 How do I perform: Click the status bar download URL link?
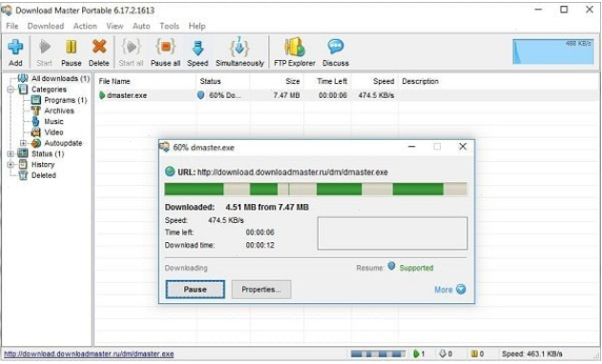tap(89, 354)
